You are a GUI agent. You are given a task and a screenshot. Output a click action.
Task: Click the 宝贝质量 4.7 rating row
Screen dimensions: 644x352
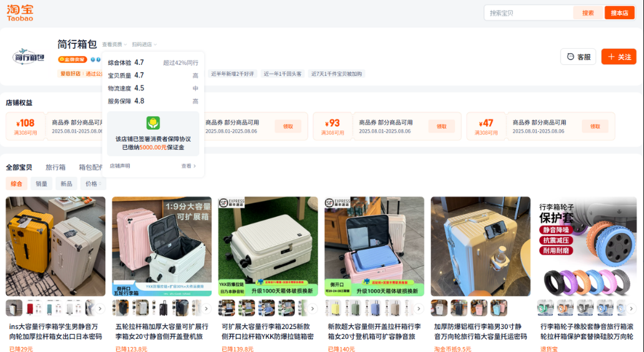tap(153, 76)
